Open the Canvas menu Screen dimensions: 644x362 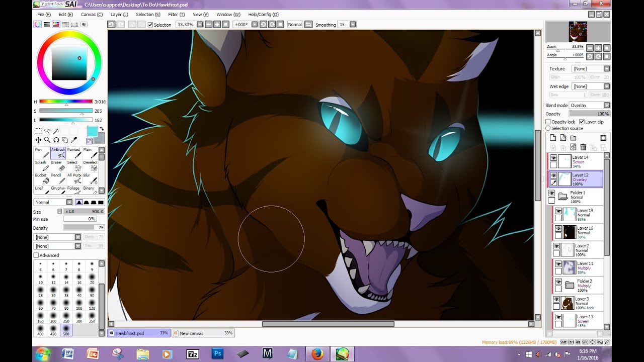click(92, 15)
